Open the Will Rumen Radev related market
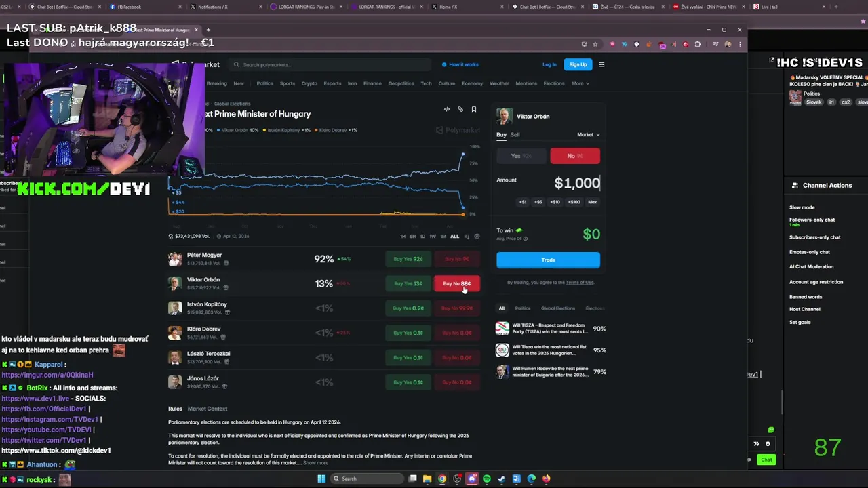This screenshot has width=868, height=488. [x=551, y=371]
